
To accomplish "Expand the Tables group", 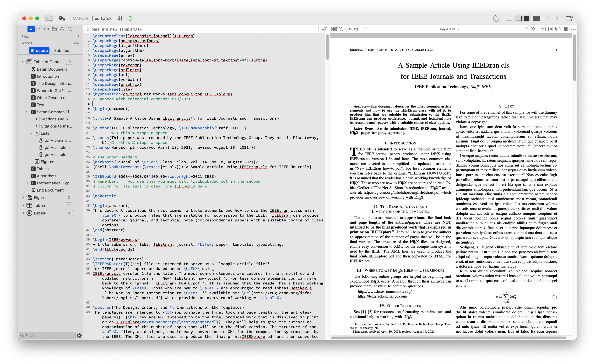I will coord(23,205).
